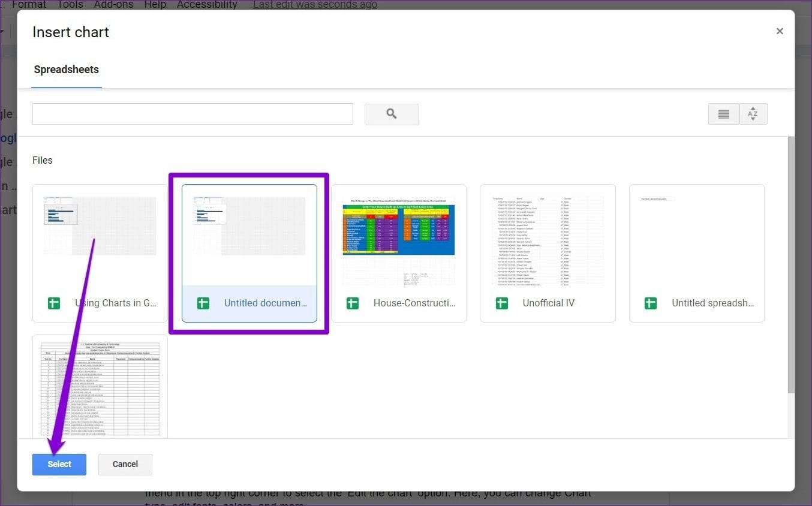Open the Add-ons menu in Docs
Image resolution: width=812 pixels, height=506 pixels.
(x=114, y=5)
